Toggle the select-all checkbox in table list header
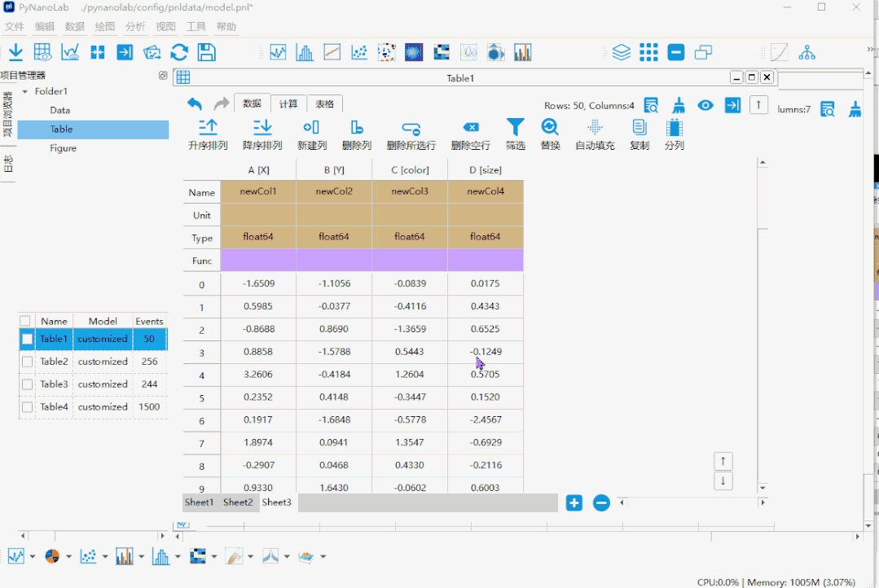Image resolution: width=879 pixels, height=588 pixels. tap(24, 321)
